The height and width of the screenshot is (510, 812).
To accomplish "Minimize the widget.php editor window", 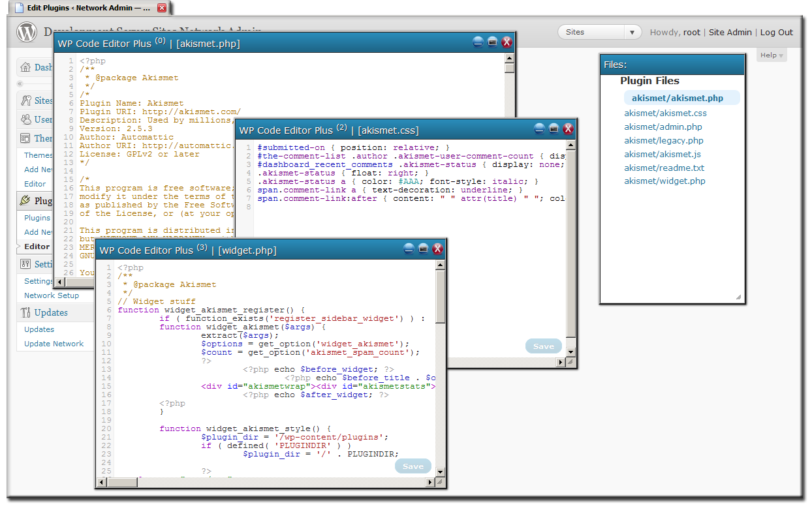I will [409, 248].
